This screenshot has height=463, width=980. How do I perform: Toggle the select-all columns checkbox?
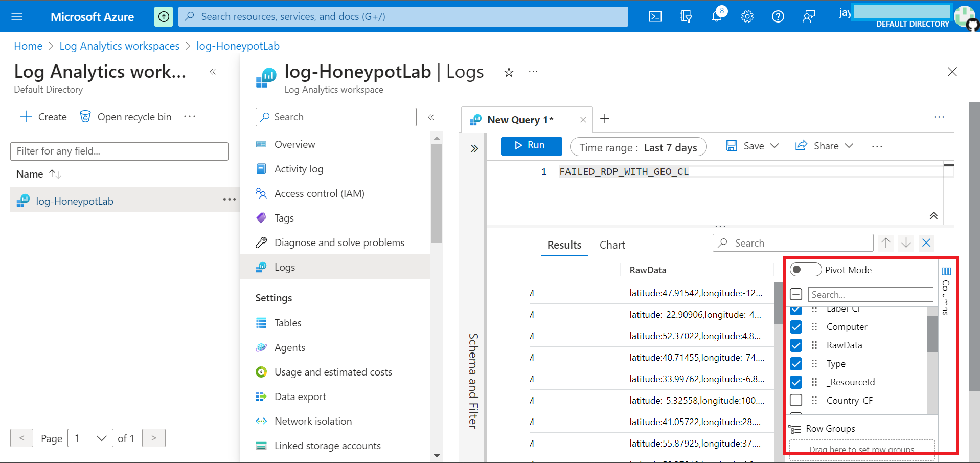click(796, 294)
